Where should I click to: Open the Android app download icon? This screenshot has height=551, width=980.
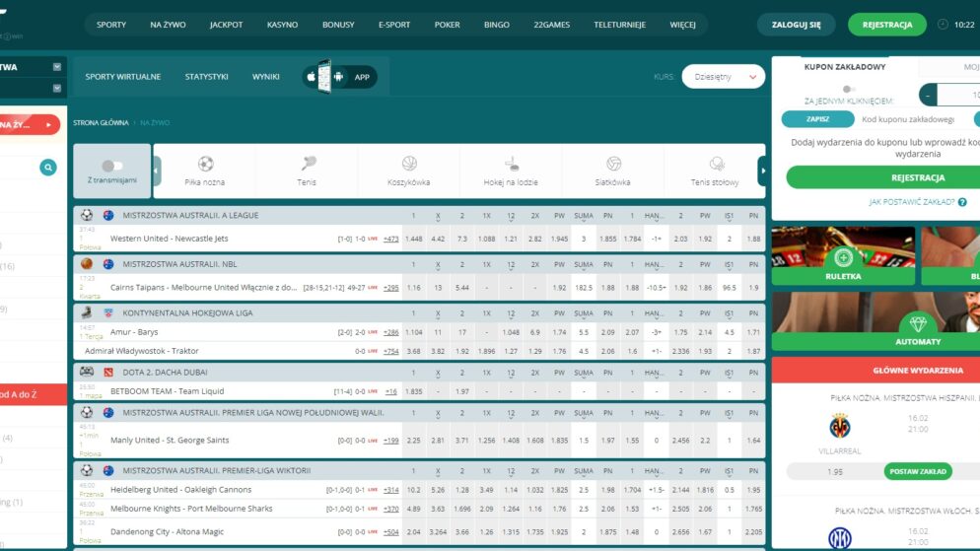click(339, 76)
